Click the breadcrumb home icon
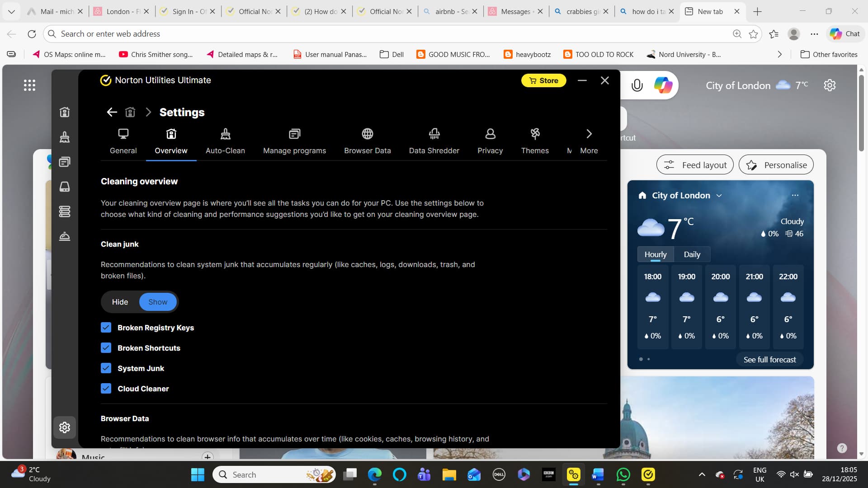868x488 pixels. pyautogui.click(x=130, y=112)
